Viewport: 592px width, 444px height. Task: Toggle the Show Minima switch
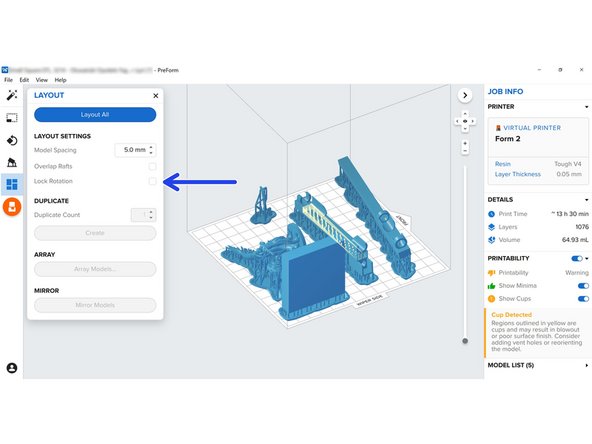pos(583,286)
